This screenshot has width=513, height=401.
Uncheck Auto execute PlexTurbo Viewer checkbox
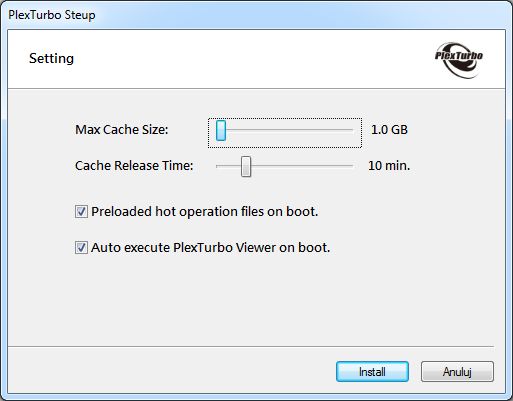(81, 248)
